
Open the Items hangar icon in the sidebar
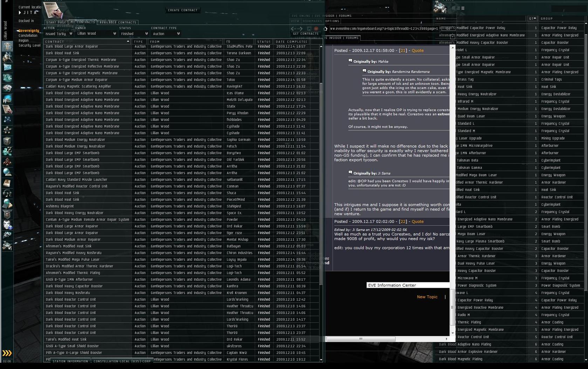[x=7, y=246]
